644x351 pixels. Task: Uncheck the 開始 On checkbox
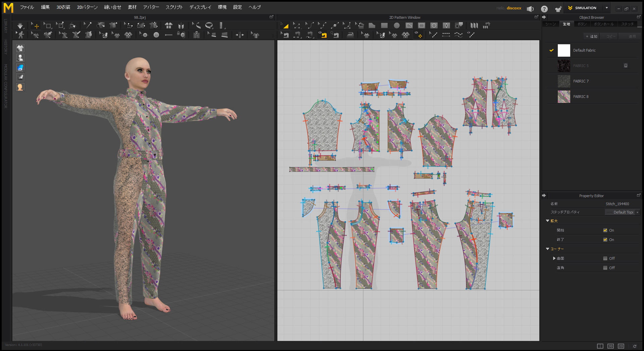(x=605, y=230)
